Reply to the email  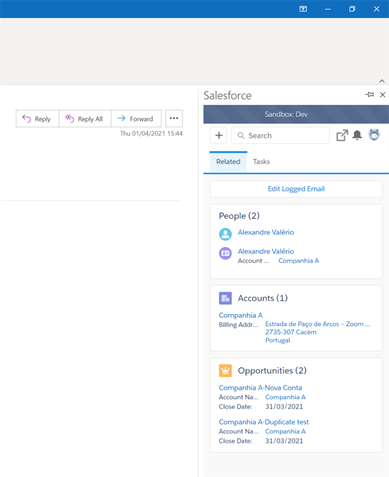pyautogui.click(x=37, y=119)
